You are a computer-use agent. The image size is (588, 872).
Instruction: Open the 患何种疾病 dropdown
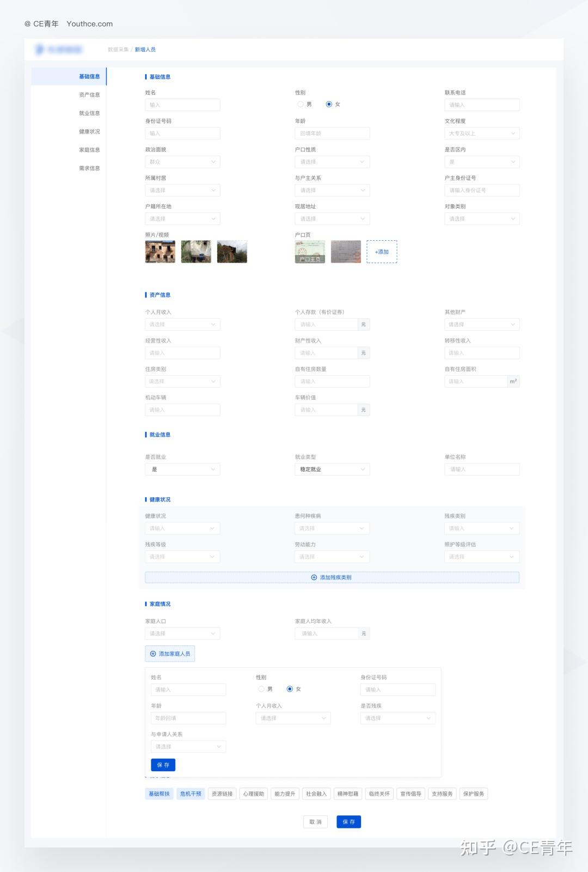click(x=332, y=528)
